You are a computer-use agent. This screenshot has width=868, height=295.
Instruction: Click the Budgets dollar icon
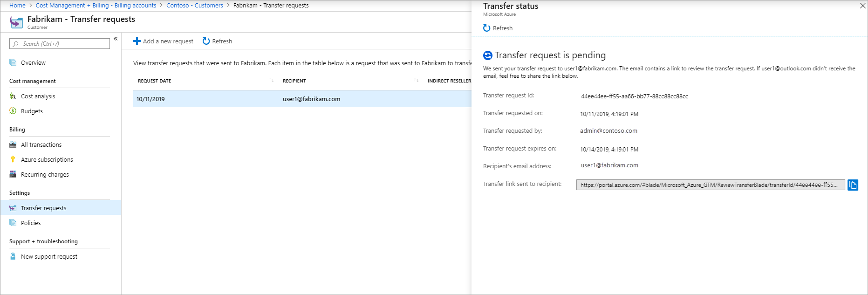pyautogui.click(x=13, y=111)
